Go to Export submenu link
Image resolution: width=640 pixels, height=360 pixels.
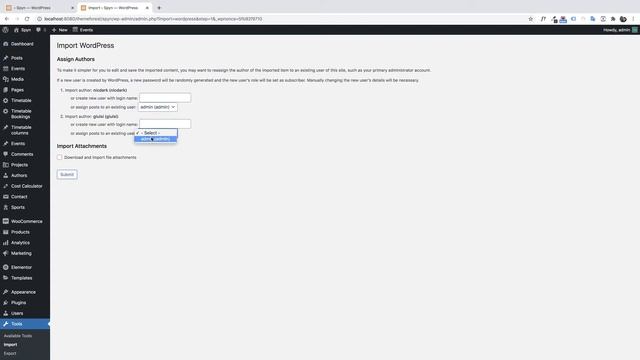(10, 353)
